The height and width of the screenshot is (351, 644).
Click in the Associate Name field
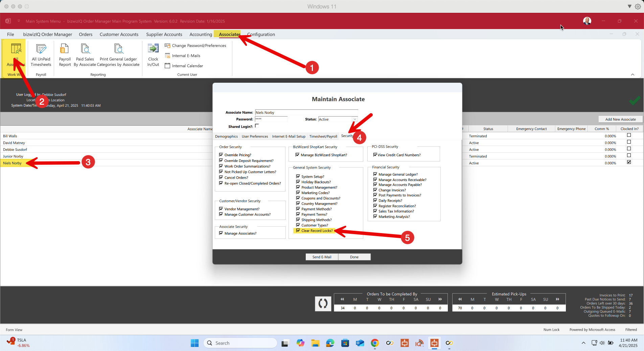pos(306,112)
